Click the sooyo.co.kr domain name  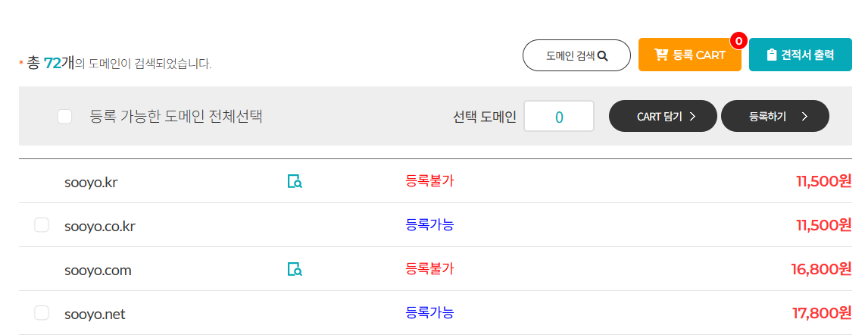click(100, 226)
